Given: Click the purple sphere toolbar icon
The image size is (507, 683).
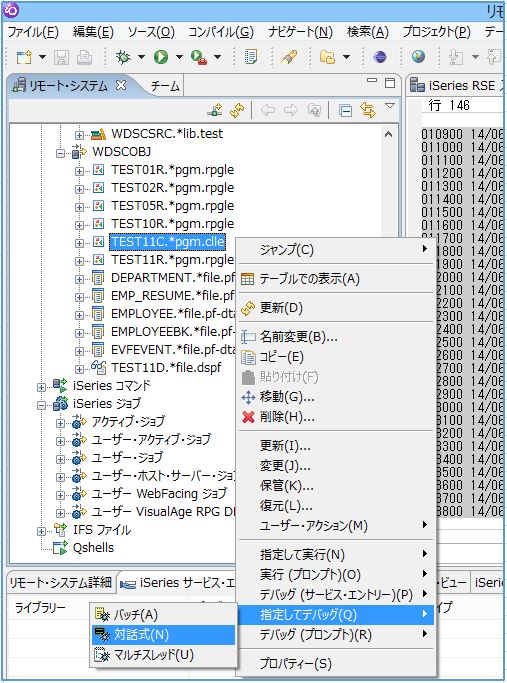Looking at the screenshot, I should pyautogui.click(x=380, y=57).
